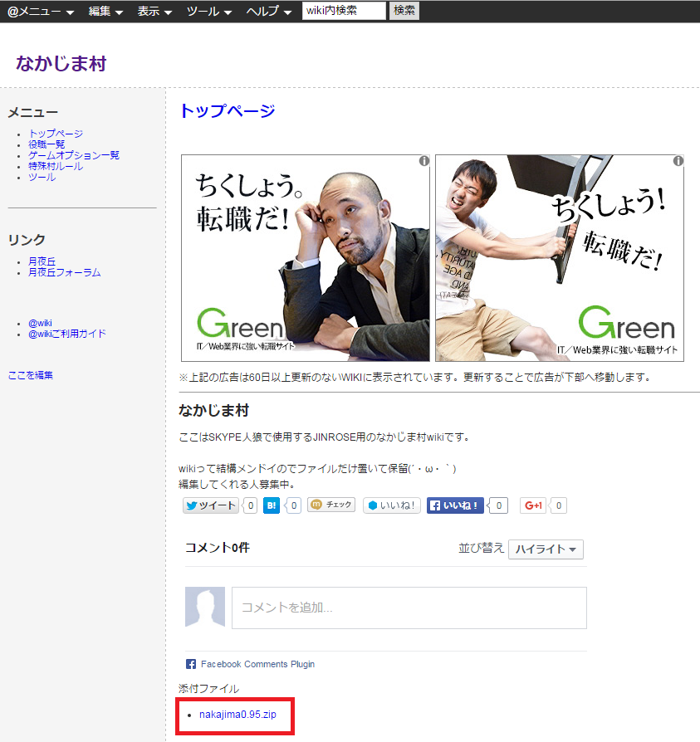Open @wikiご利用ガイド link

point(67,334)
